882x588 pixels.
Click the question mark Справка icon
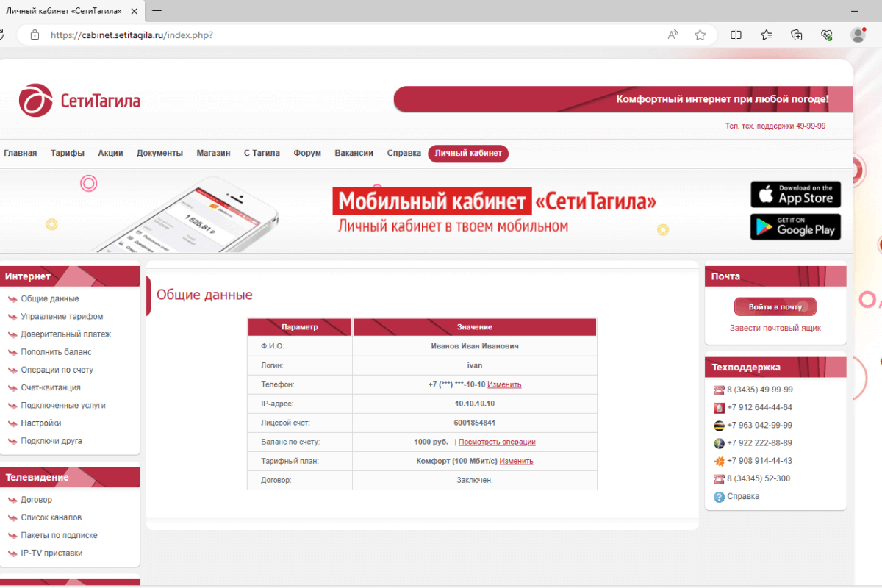719,497
